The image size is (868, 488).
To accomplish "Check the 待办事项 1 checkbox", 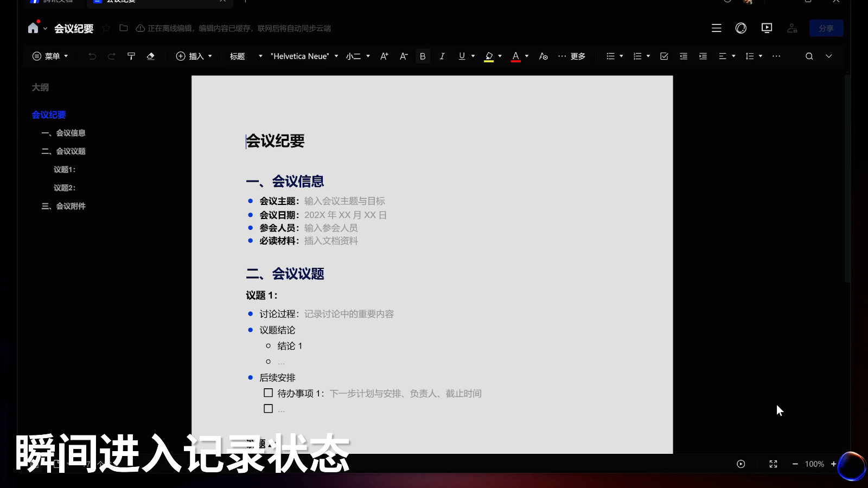I will tap(268, 393).
